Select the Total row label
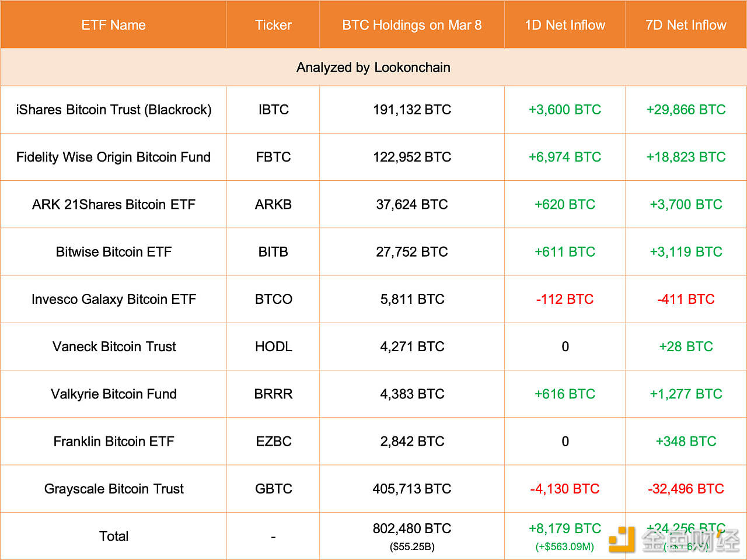Image resolution: width=747 pixels, height=560 pixels. (x=114, y=536)
